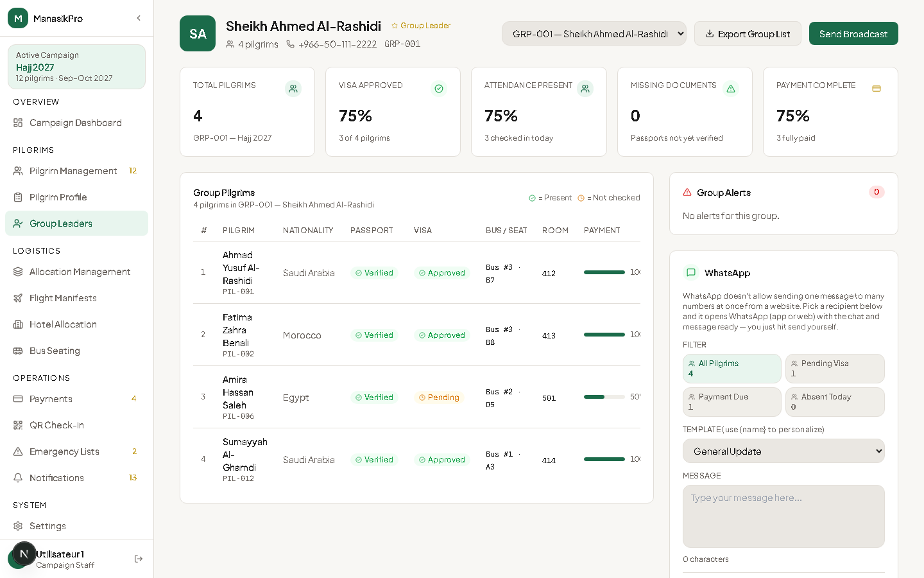Viewport: 924px width, 578px height.
Task: Click the Group Leader star badge
Action: tap(421, 26)
